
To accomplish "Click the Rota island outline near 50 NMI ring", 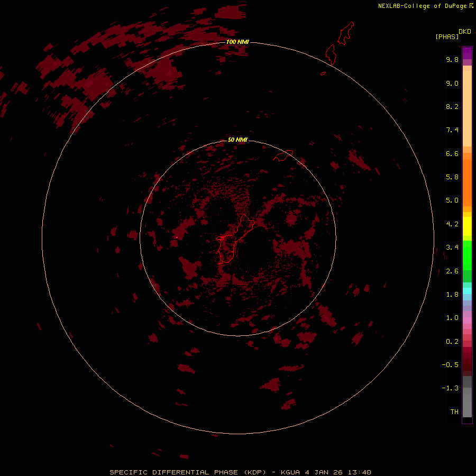I will [283, 155].
